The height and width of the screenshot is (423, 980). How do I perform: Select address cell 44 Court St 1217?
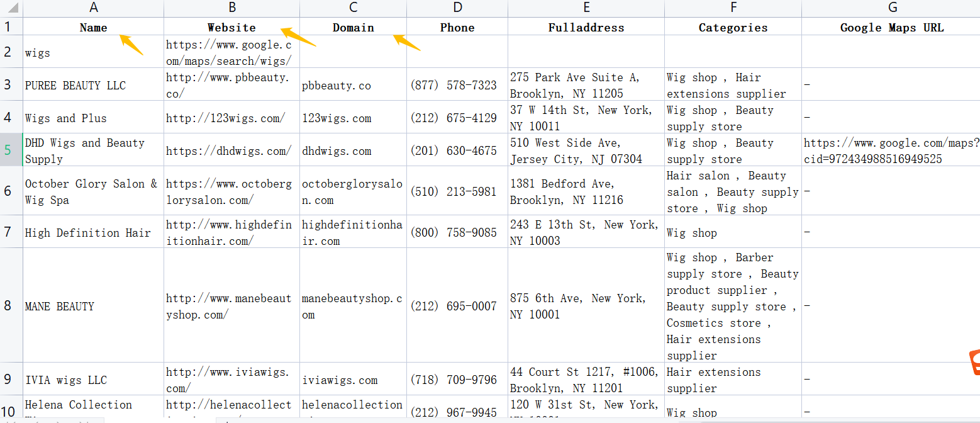click(586, 379)
